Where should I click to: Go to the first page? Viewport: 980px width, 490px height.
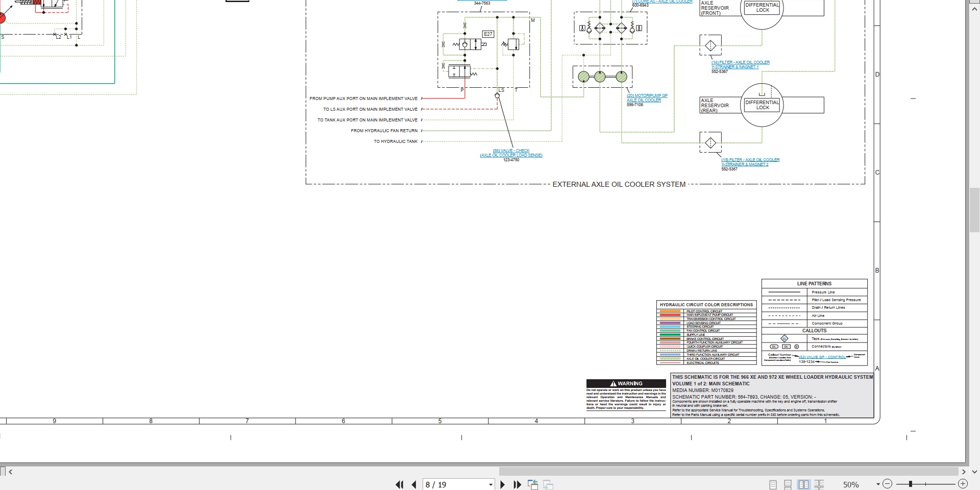coord(400,484)
